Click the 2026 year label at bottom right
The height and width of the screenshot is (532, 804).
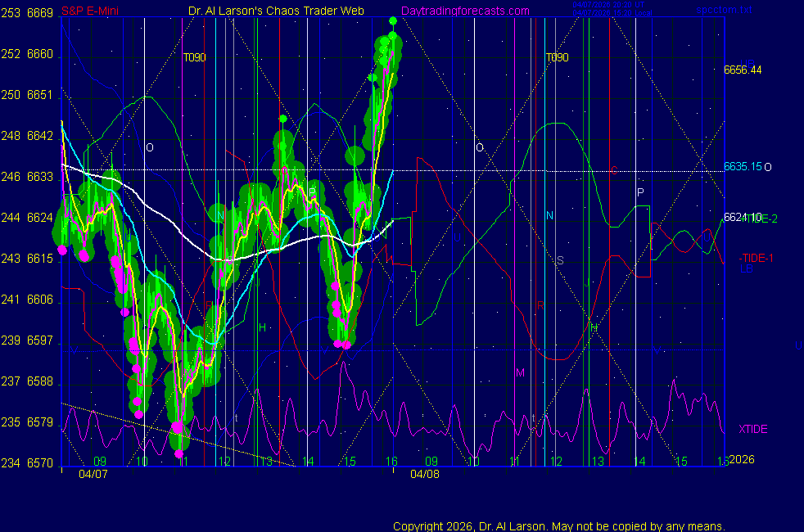pyautogui.click(x=741, y=460)
